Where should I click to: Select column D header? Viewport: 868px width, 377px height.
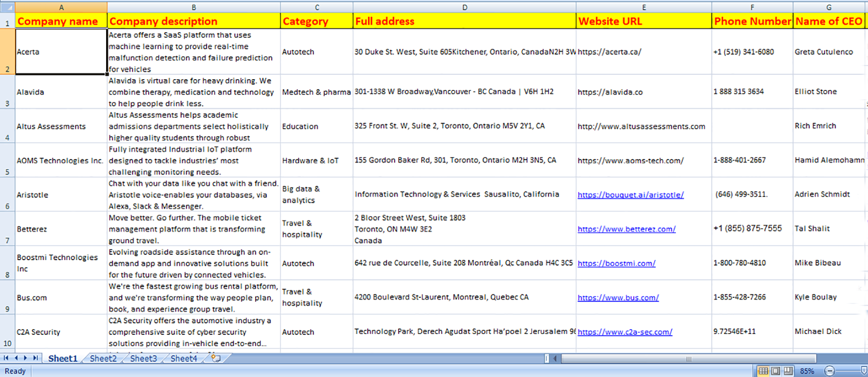coord(465,7)
